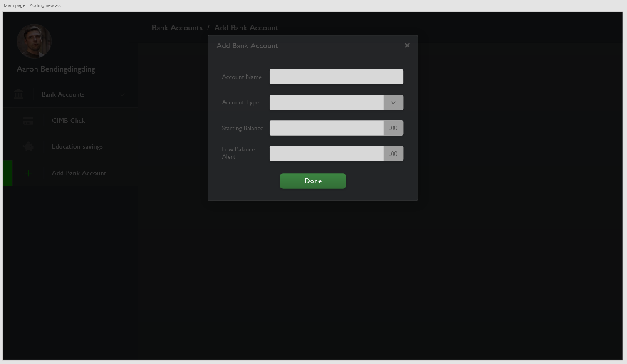The image size is (627, 364).
Task: Open the Account Type dropdown arrow icon
Action: (x=393, y=102)
